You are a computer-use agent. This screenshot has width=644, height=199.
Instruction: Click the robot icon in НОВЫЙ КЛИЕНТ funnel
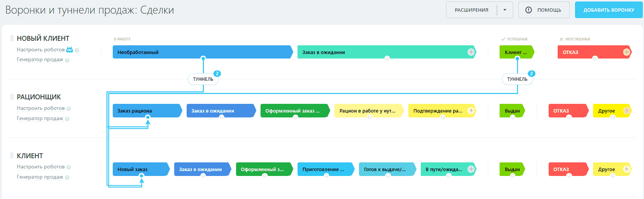click(x=70, y=49)
